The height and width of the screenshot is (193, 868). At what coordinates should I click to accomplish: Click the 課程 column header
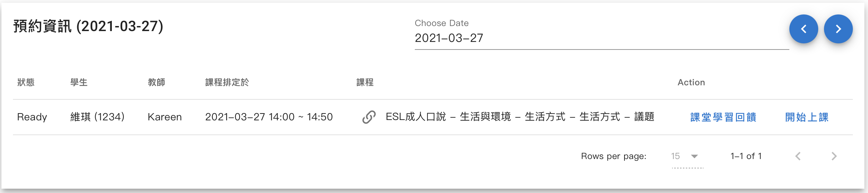pos(365,82)
